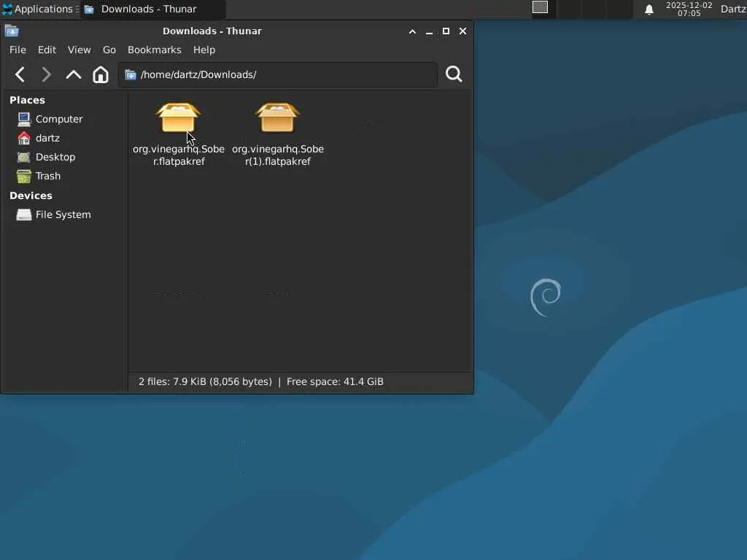Open the Edit menu

coord(47,50)
